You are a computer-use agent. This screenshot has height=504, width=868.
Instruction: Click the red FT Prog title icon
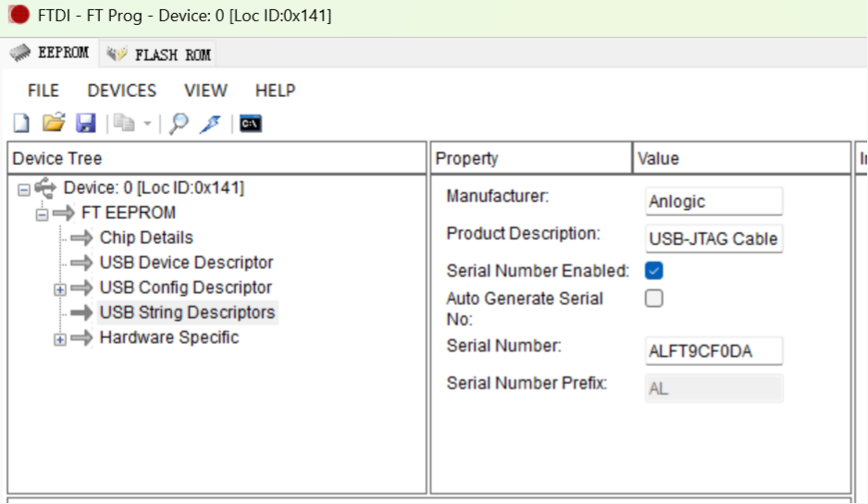19,15
